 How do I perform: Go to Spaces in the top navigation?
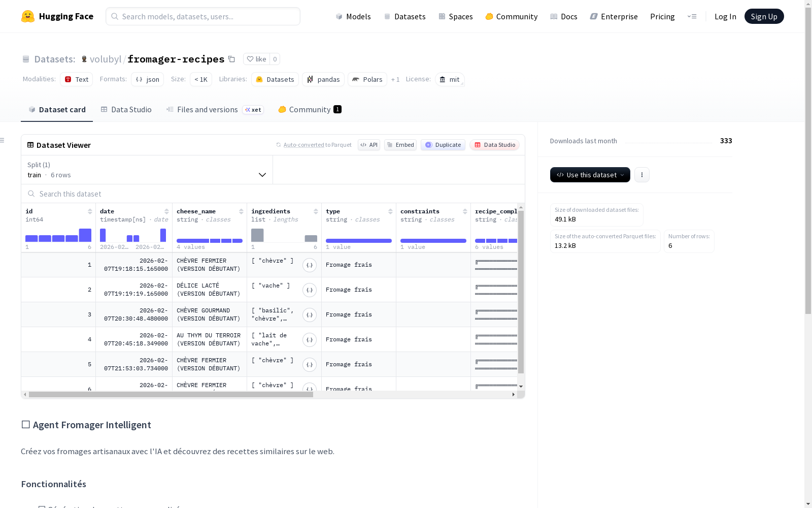456,16
